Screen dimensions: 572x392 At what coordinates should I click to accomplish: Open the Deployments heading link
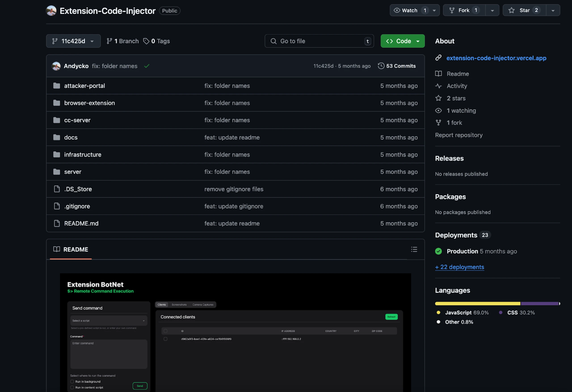pos(456,235)
